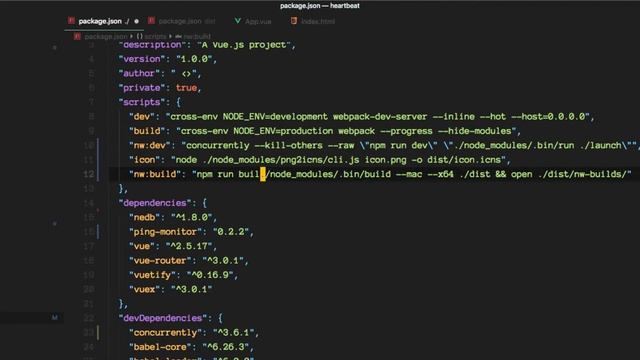
Task: Click the true value after "private"
Action: 187,88
